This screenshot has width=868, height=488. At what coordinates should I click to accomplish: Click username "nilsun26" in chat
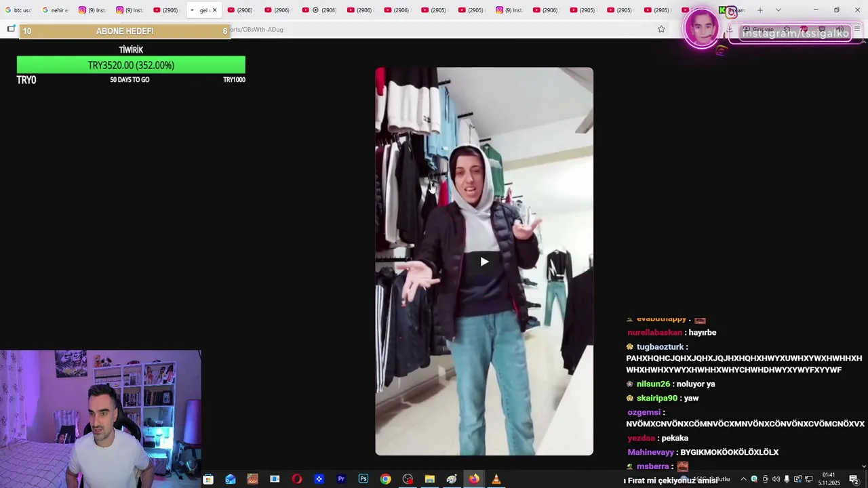click(653, 384)
